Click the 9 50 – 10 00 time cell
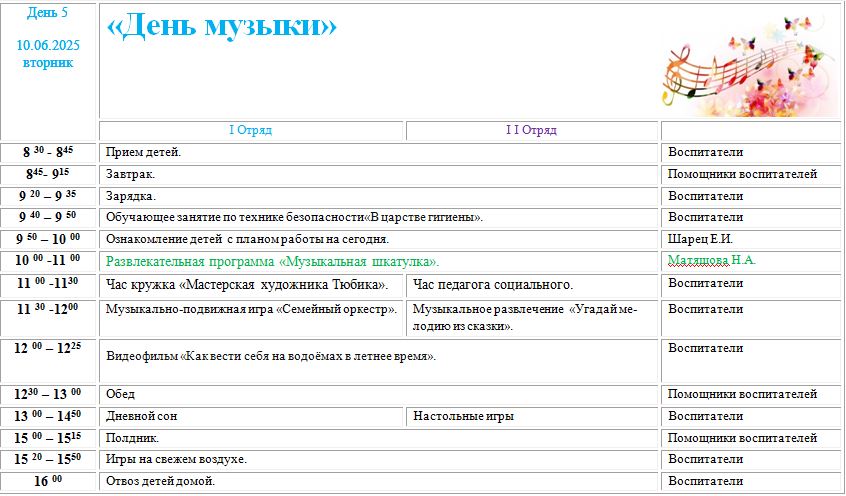 [x=47, y=239]
